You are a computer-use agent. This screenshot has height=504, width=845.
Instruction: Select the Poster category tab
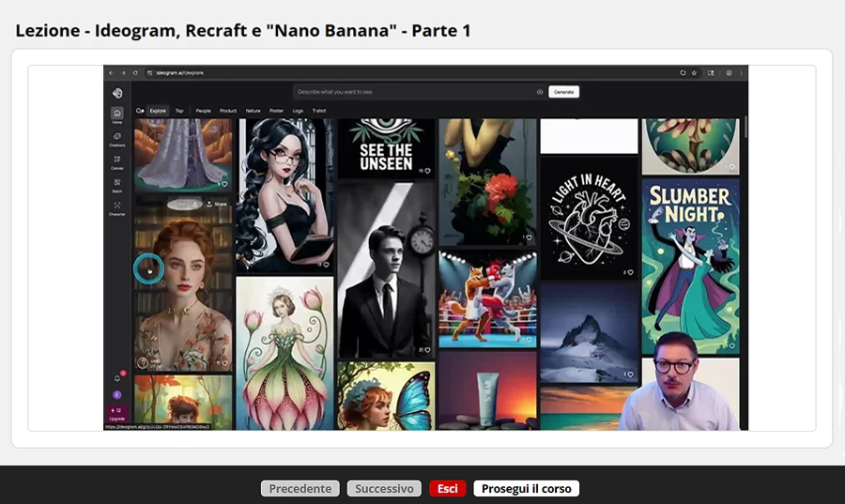point(276,111)
